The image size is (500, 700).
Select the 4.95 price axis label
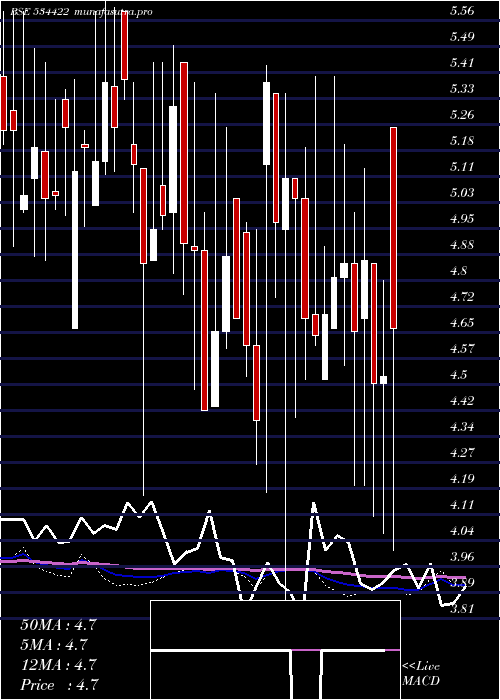point(462,219)
